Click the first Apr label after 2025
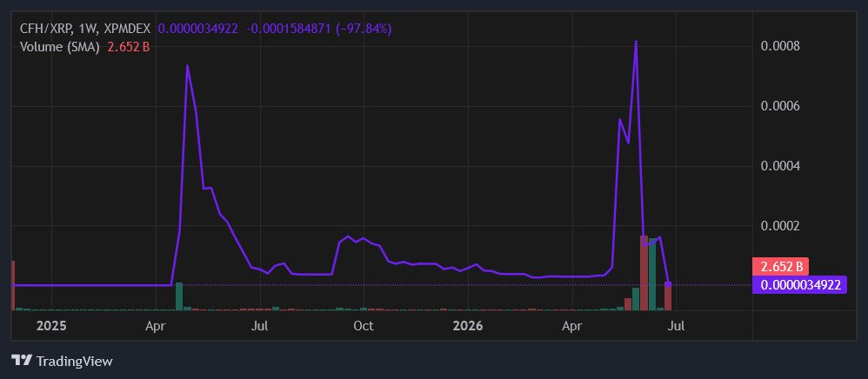Image resolution: width=868 pixels, height=379 pixels. 156,326
